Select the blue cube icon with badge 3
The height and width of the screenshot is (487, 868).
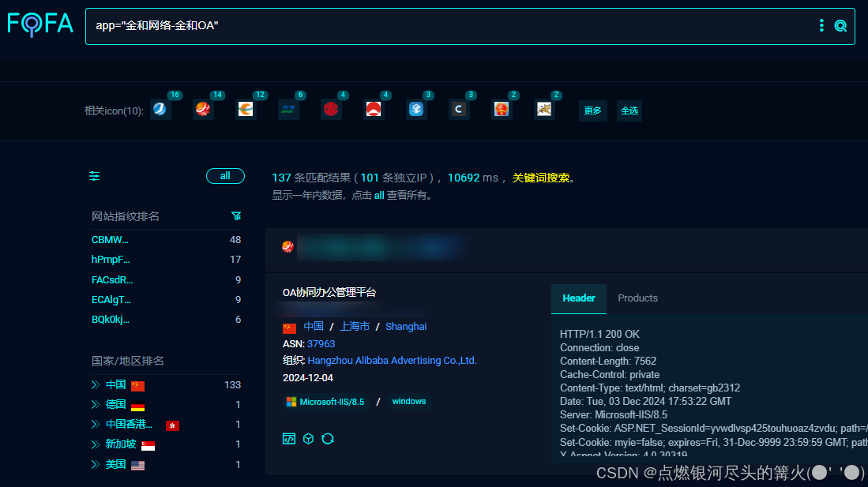[x=415, y=109]
